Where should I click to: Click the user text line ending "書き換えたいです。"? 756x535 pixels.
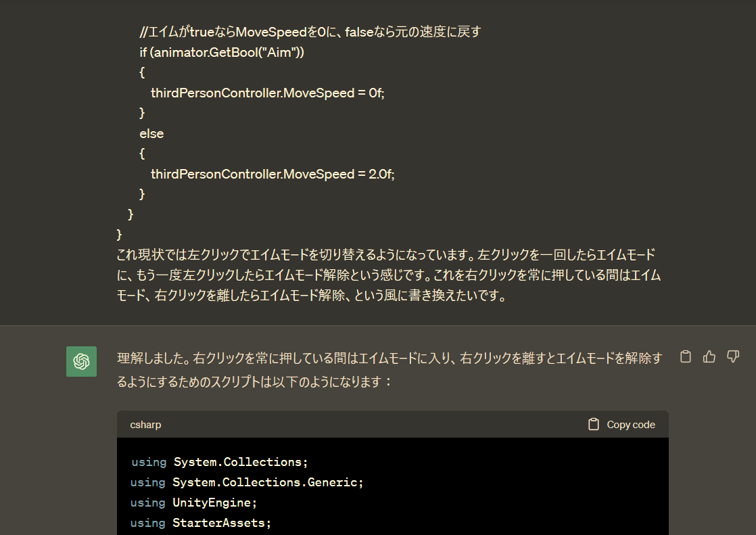click(x=312, y=296)
